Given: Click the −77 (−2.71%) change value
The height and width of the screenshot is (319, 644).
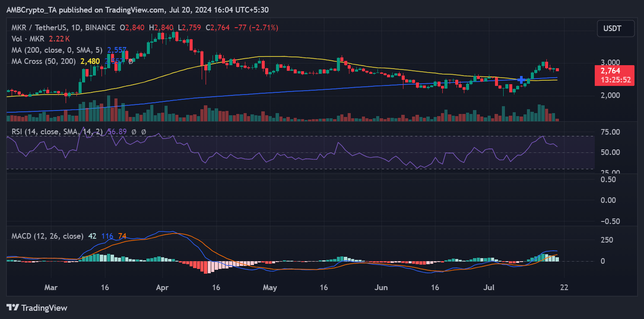Looking at the screenshot, I should pos(256,28).
